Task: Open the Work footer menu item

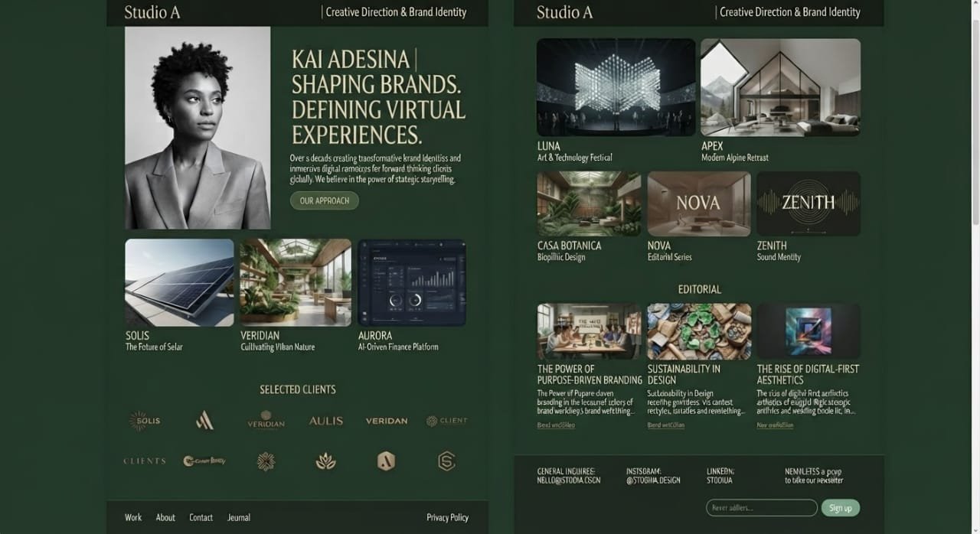Action: click(x=133, y=518)
